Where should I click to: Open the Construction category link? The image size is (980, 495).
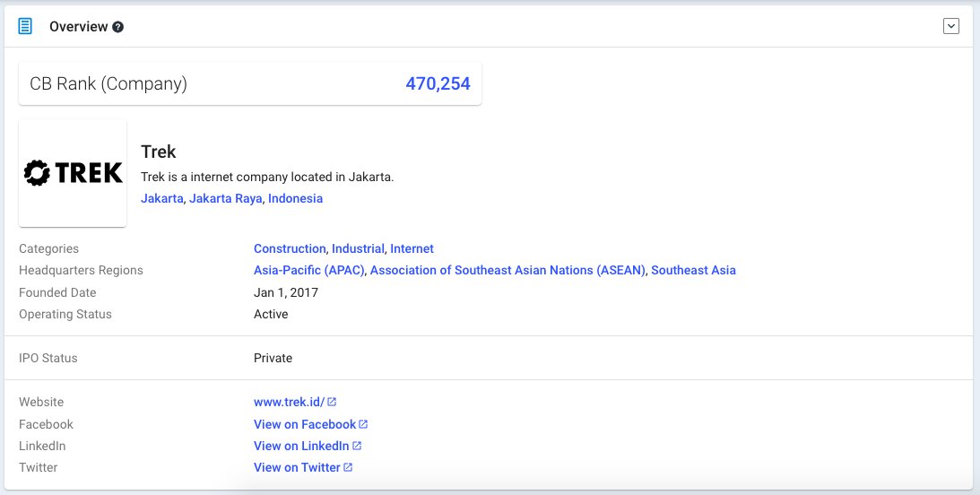(x=290, y=248)
